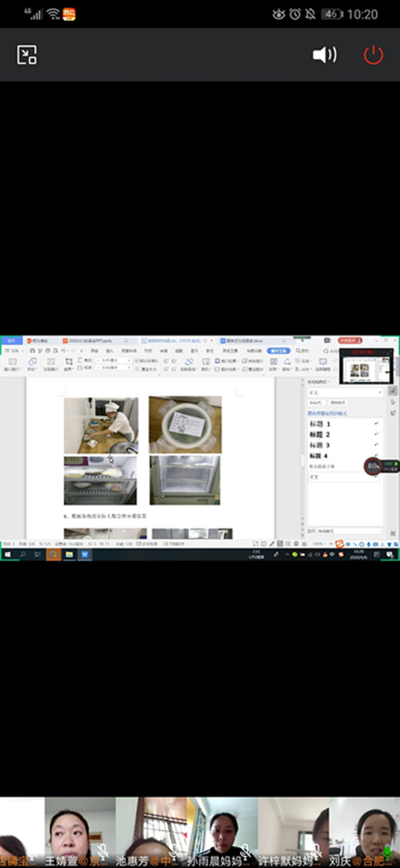Select the 标题 4 style
The width and height of the screenshot is (400, 868).
tap(343, 456)
